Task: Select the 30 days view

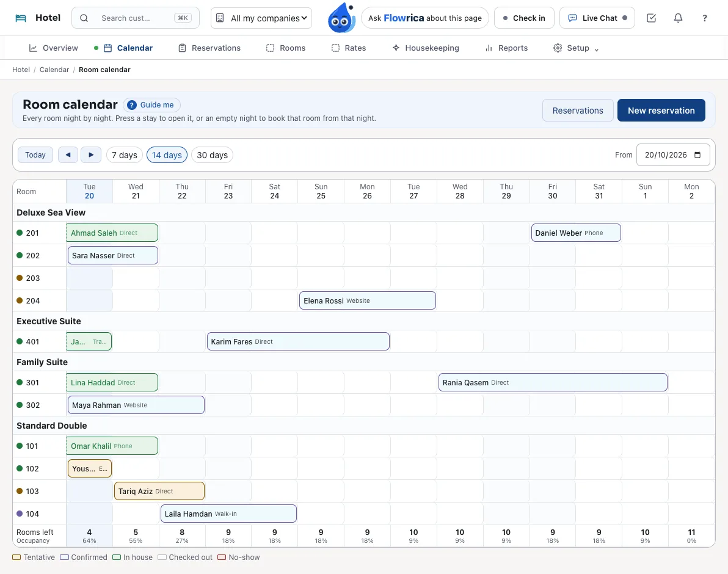Action: (212, 155)
